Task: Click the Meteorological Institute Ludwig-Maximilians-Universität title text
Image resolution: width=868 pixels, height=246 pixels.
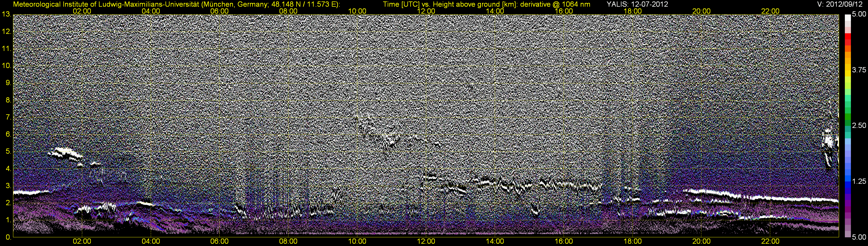Action: 176,4
